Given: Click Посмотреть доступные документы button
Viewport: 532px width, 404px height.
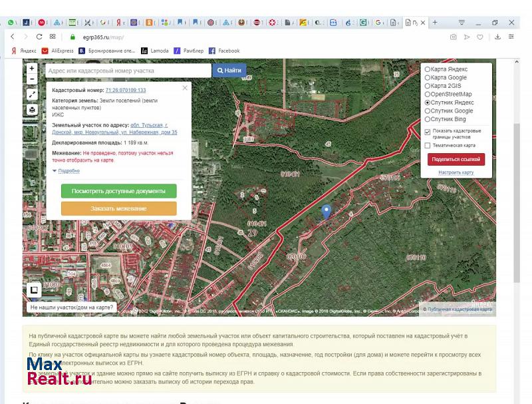Looking at the screenshot, I should (118, 191).
